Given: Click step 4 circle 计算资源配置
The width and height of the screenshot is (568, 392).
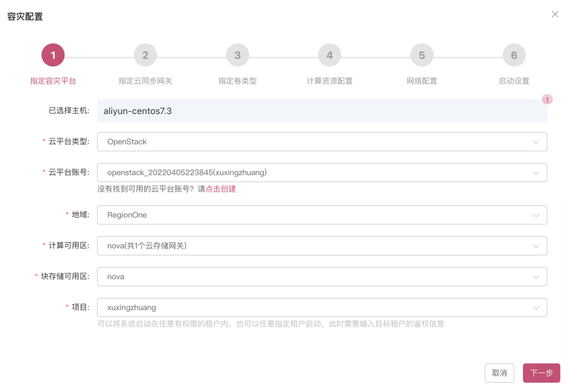Looking at the screenshot, I should click(x=329, y=55).
